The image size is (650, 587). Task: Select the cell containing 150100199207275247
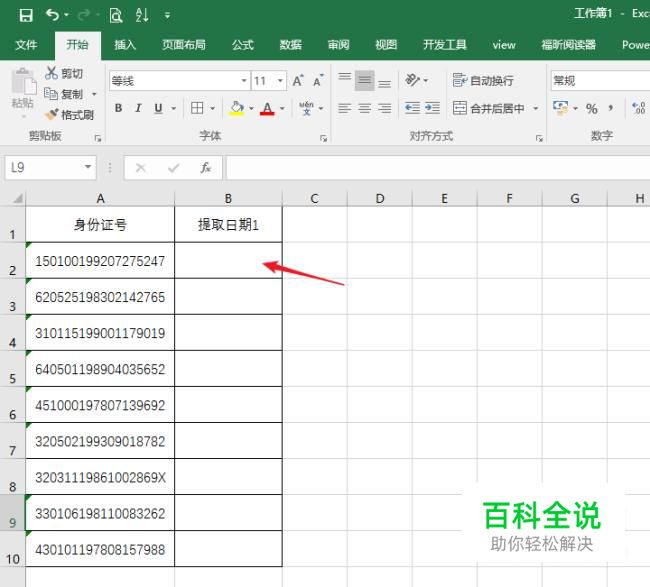click(x=100, y=261)
